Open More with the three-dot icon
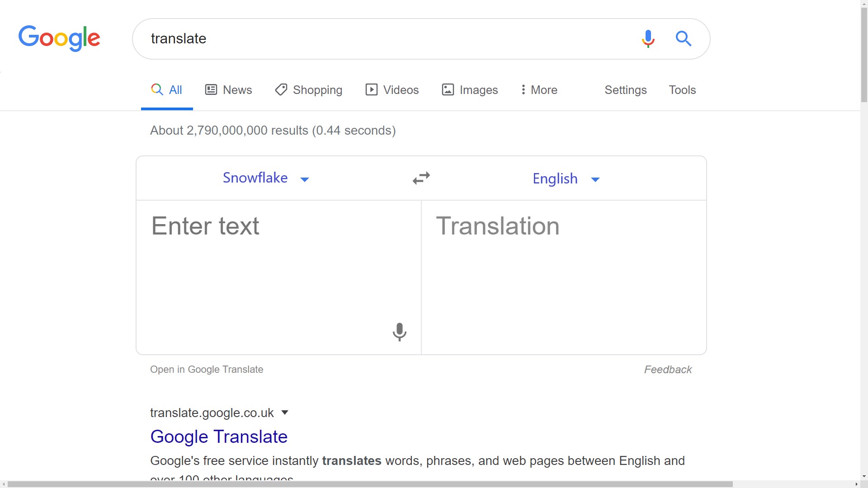Viewport: 868px width, 488px height. point(523,89)
